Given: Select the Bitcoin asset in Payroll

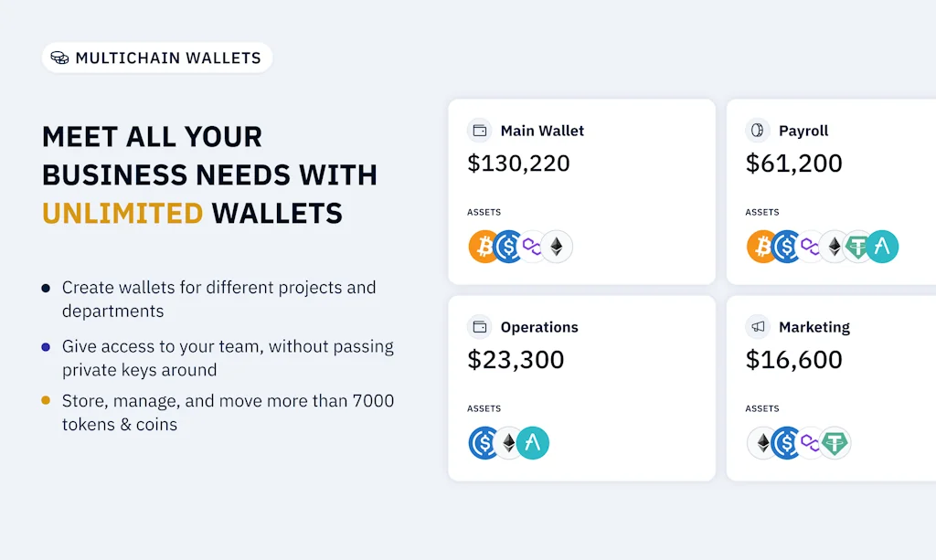Looking at the screenshot, I should click(x=761, y=247).
